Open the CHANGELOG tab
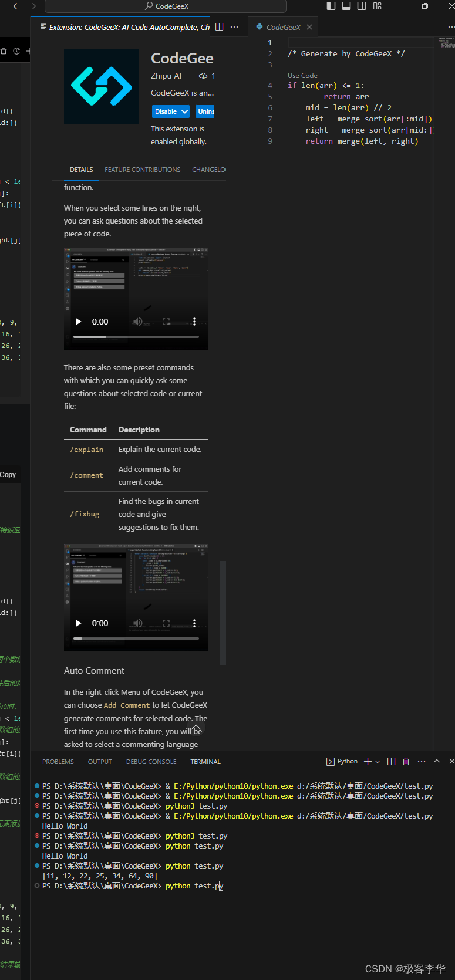 click(209, 170)
